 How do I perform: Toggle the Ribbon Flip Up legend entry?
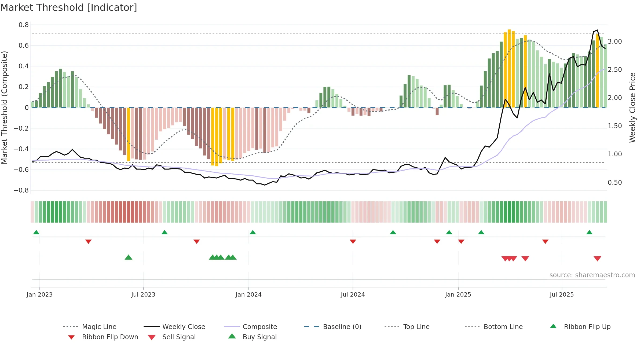580,327
